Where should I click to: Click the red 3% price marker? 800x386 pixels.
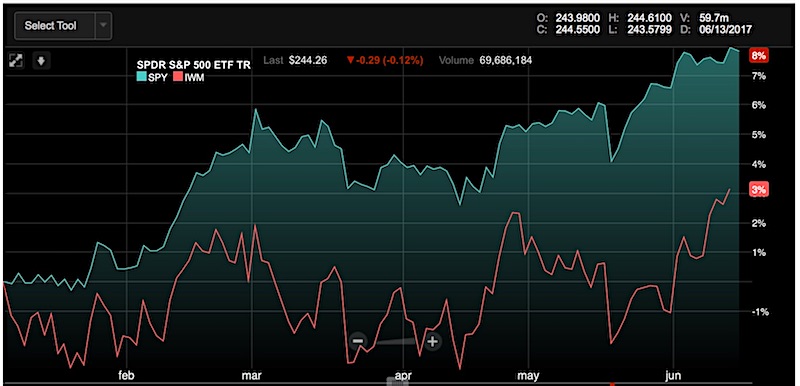tap(758, 190)
